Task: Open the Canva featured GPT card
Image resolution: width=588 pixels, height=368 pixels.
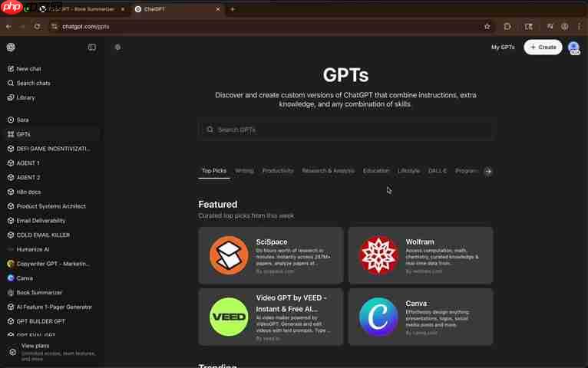Action: click(x=421, y=317)
